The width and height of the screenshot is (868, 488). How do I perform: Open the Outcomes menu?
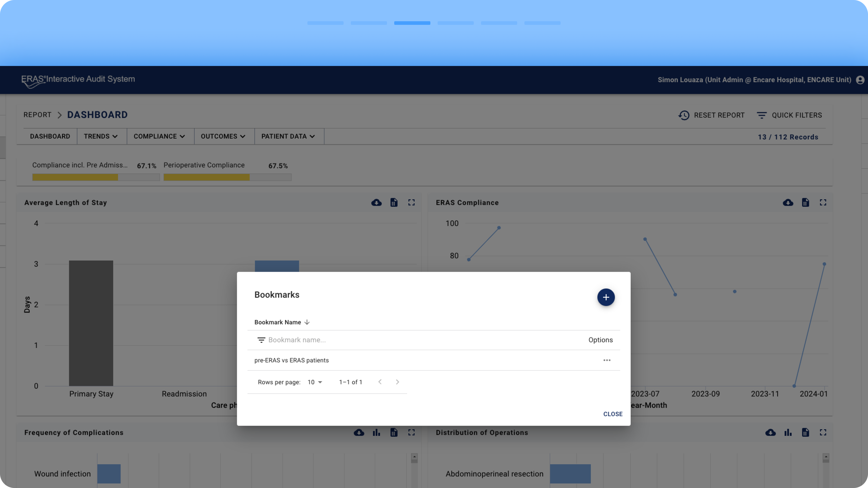click(x=223, y=136)
